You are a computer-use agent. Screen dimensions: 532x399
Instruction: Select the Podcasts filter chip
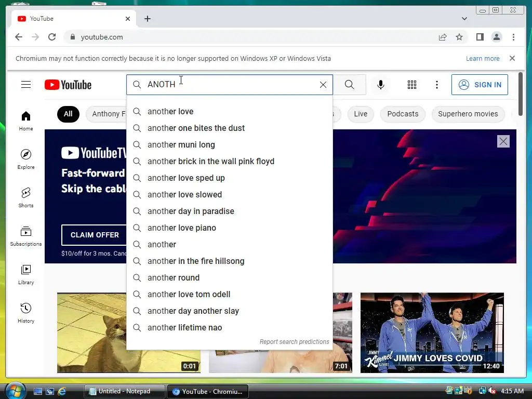403,114
